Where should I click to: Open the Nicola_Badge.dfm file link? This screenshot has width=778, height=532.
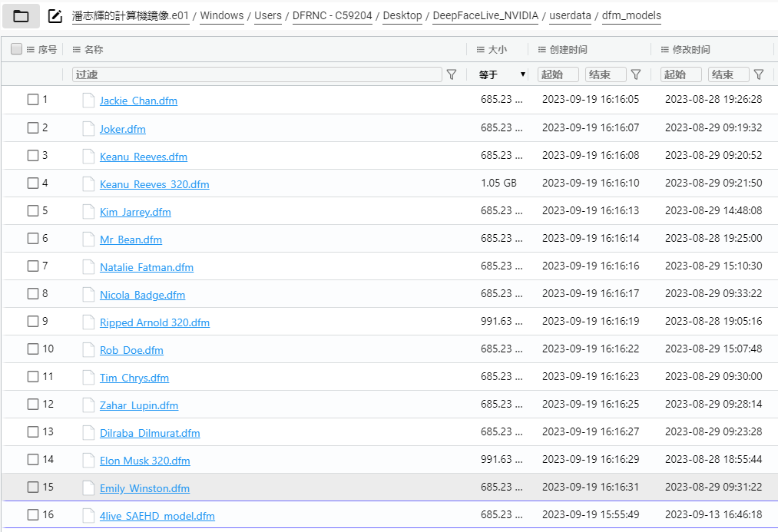point(142,295)
